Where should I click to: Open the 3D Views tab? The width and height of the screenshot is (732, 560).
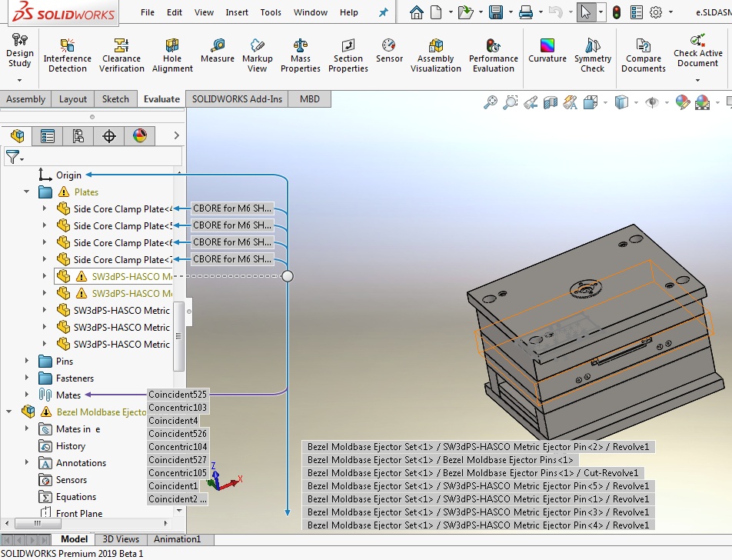pos(121,539)
